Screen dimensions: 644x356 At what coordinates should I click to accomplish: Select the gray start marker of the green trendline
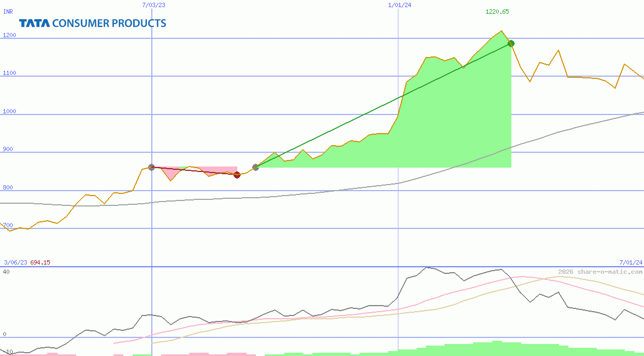(255, 168)
